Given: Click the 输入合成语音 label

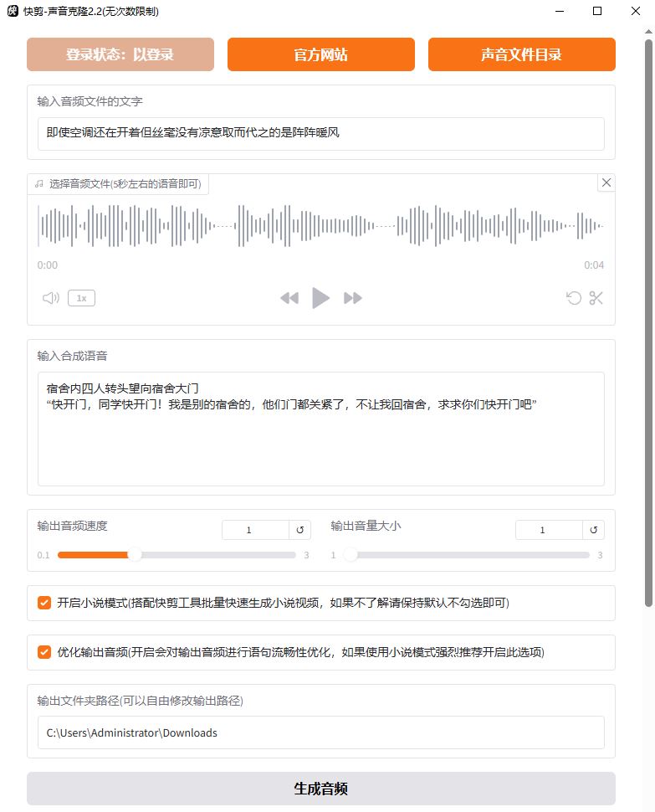Looking at the screenshot, I should tap(73, 356).
